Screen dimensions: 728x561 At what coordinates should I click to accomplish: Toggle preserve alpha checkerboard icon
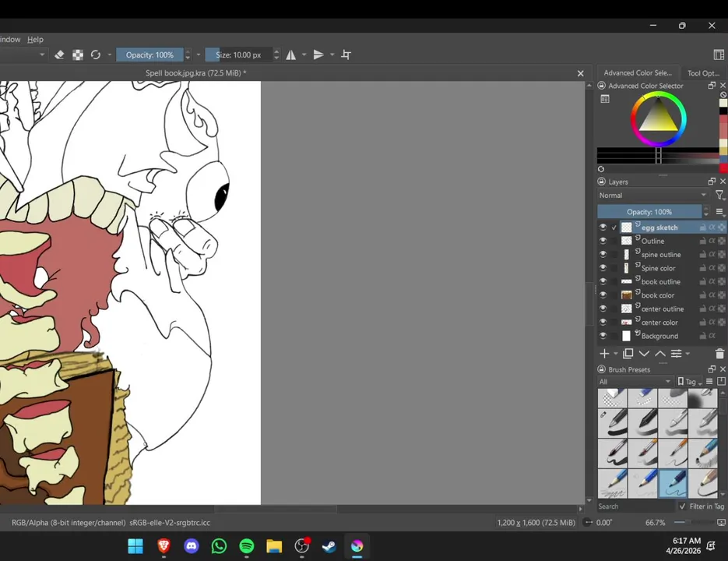[x=78, y=55]
